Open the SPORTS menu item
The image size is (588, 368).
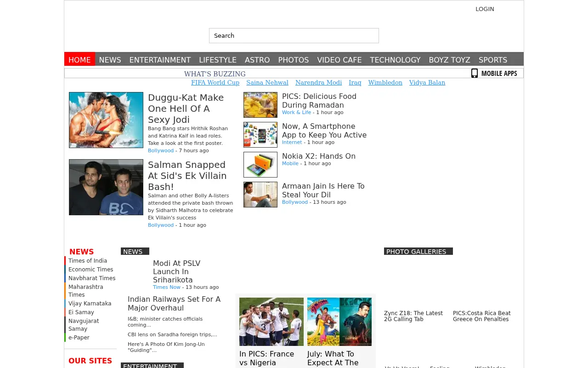click(493, 60)
